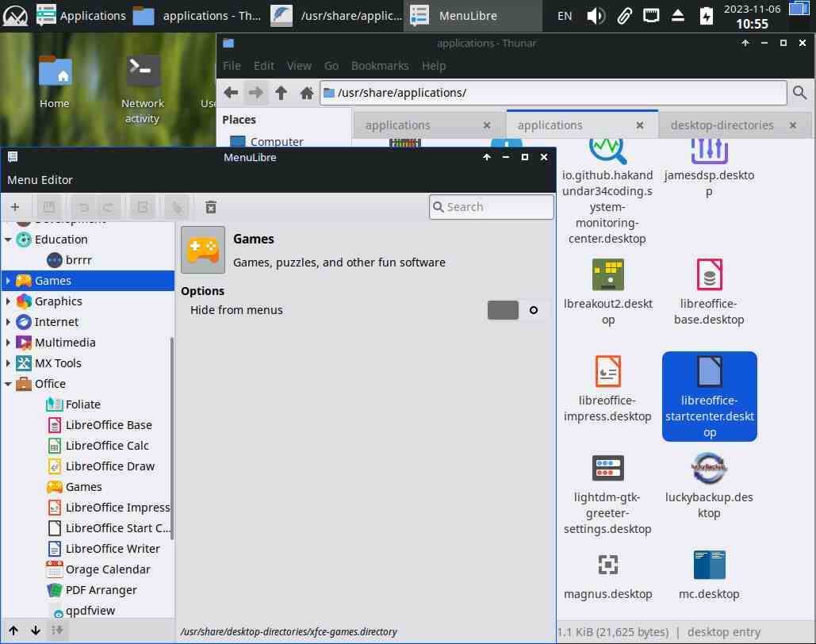Click the sort entries icon beside move arrows

click(57, 631)
